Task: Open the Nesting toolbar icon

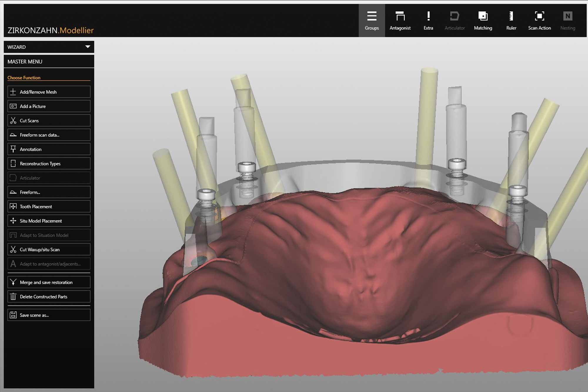Action: (567, 20)
